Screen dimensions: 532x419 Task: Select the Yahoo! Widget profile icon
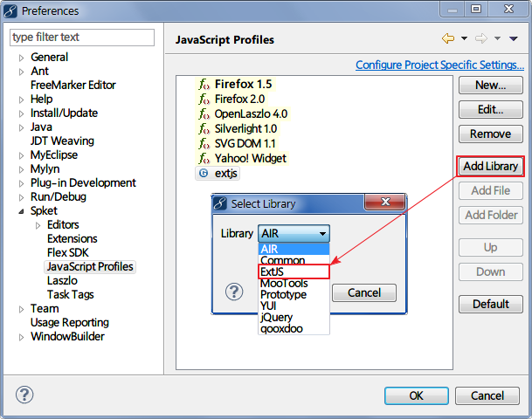pos(204,158)
